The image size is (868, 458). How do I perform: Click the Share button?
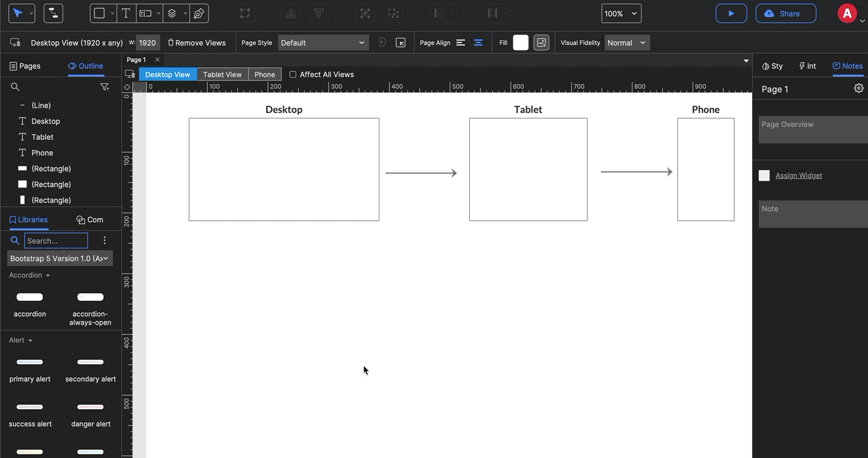[785, 13]
